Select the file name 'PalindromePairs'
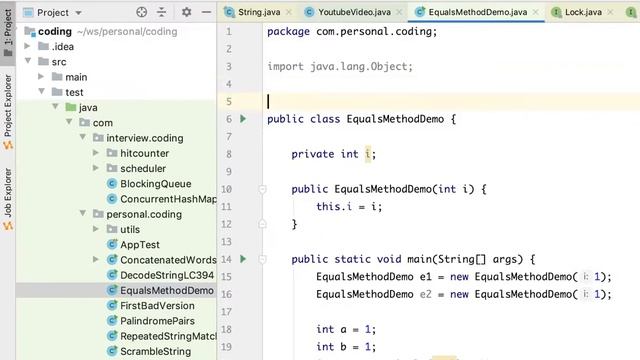640x360 pixels. 157,321
